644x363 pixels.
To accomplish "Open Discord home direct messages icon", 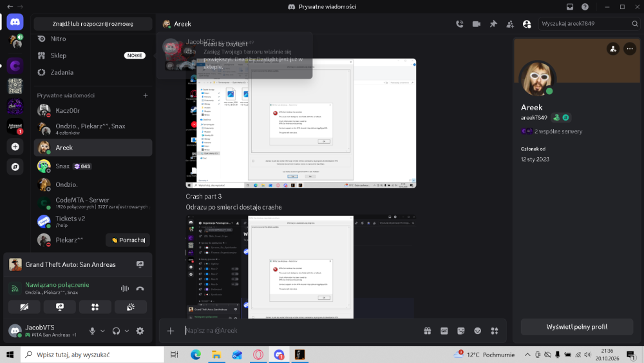I will coord(15,22).
